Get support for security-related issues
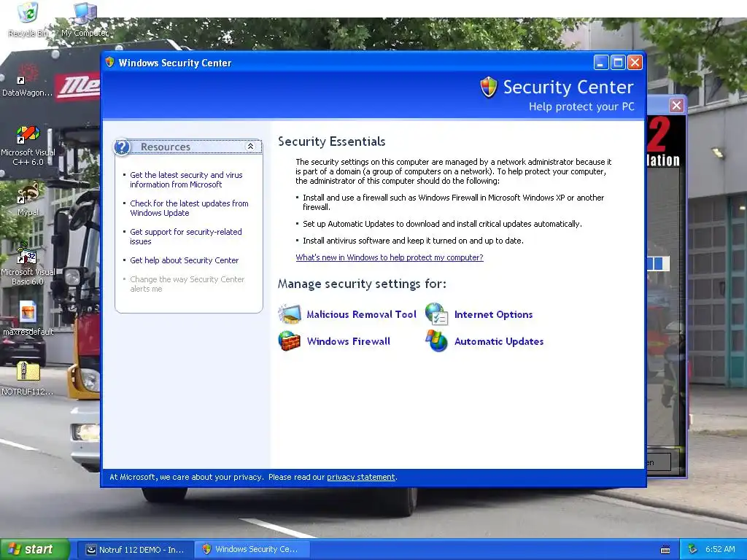Screen dimensions: 747x560 tap(186, 237)
